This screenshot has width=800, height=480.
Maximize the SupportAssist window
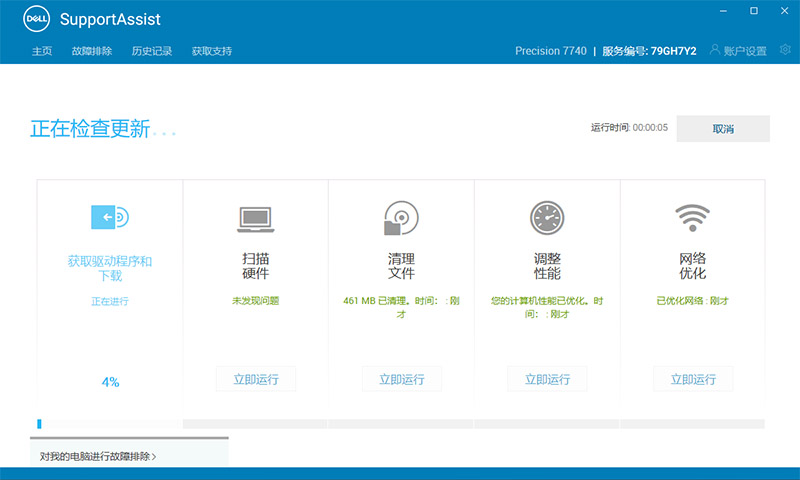[x=754, y=11]
